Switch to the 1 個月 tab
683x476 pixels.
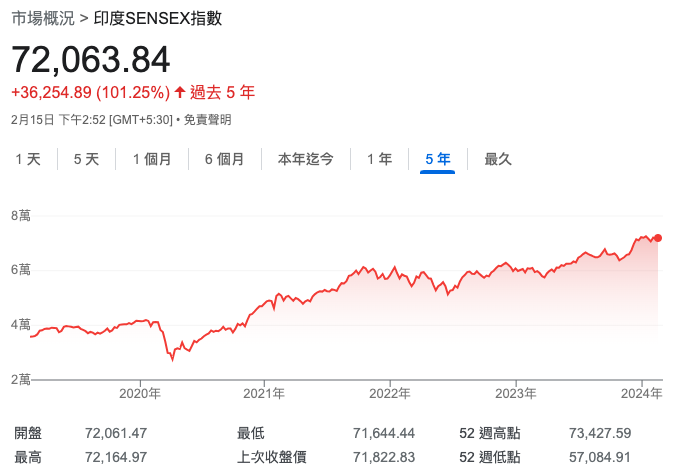click(152, 159)
